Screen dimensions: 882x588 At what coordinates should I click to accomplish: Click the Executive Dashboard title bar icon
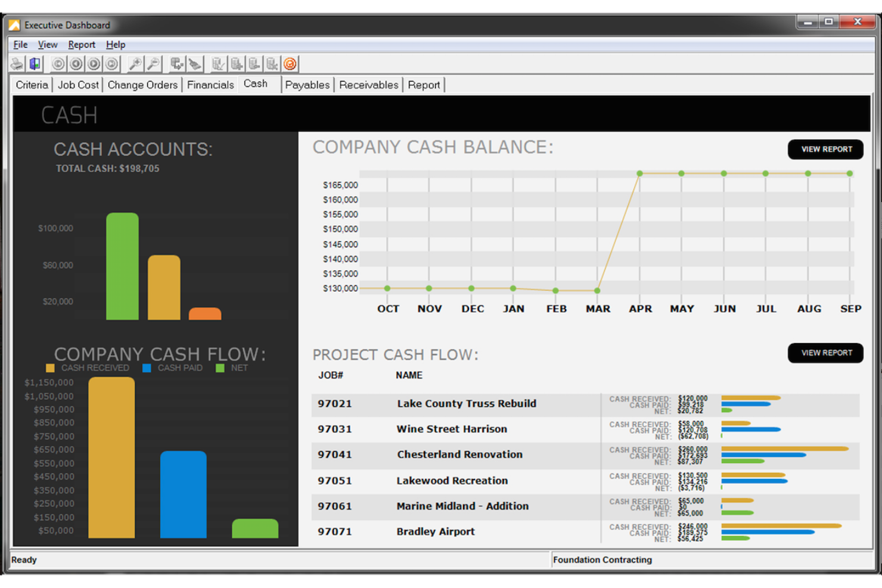[x=14, y=25]
